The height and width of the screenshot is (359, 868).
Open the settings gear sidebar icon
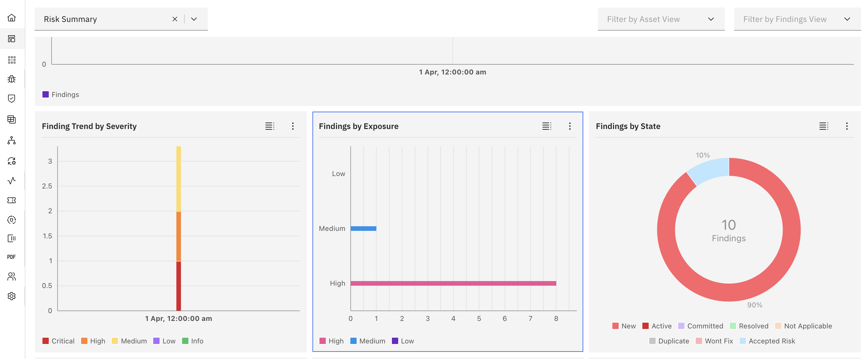click(x=12, y=296)
